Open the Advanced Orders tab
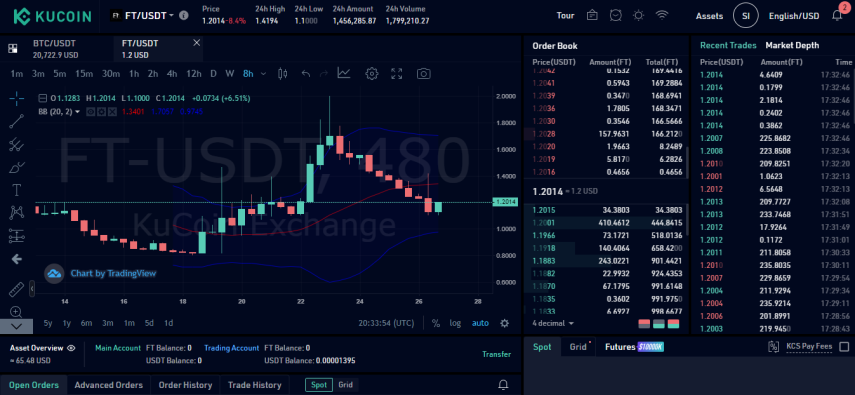The width and height of the screenshot is (855, 395). click(x=109, y=385)
